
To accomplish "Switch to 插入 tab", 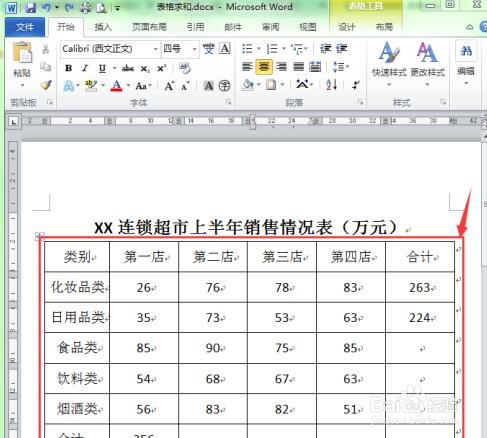I will [x=103, y=27].
